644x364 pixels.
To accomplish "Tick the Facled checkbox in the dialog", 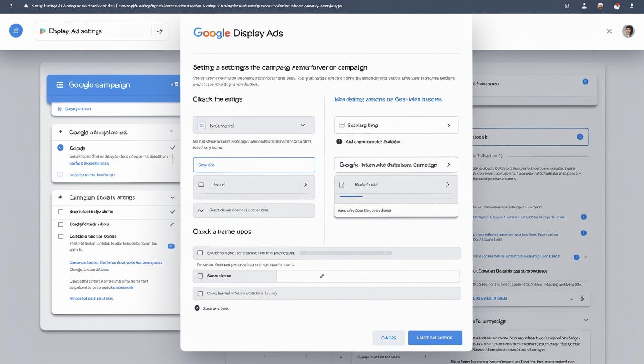I will (201, 185).
